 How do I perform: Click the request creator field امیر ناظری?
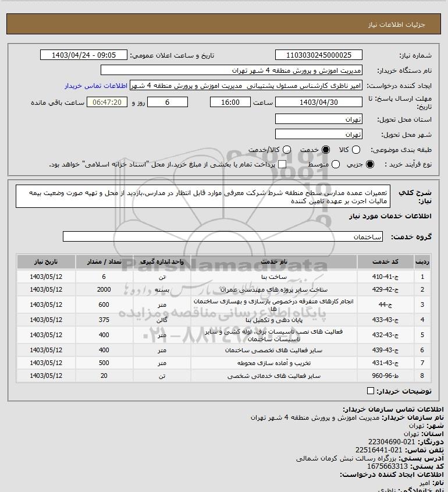[246, 86]
